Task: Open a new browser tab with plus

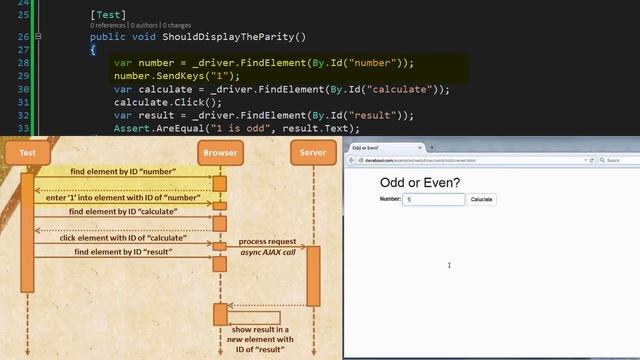Action: (431, 147)
